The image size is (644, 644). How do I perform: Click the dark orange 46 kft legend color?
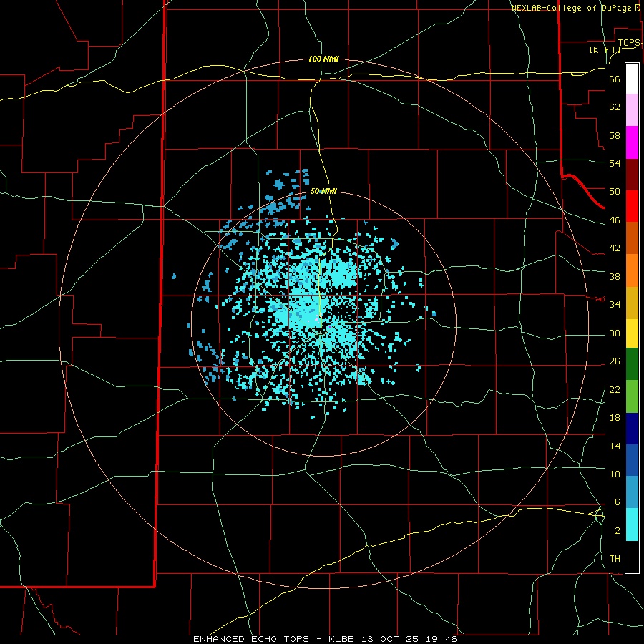632,238
